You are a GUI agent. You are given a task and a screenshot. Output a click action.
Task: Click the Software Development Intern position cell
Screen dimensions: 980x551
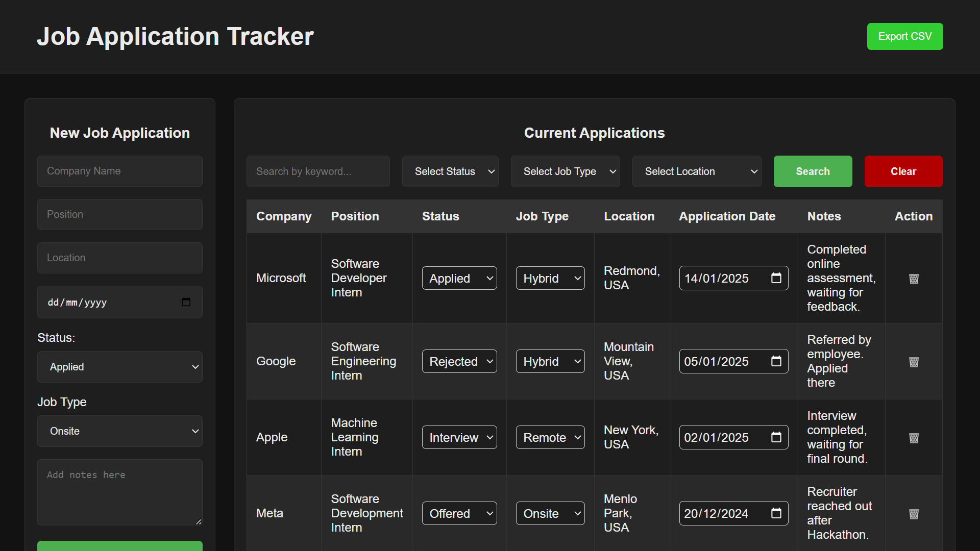[x=367, y=513]
